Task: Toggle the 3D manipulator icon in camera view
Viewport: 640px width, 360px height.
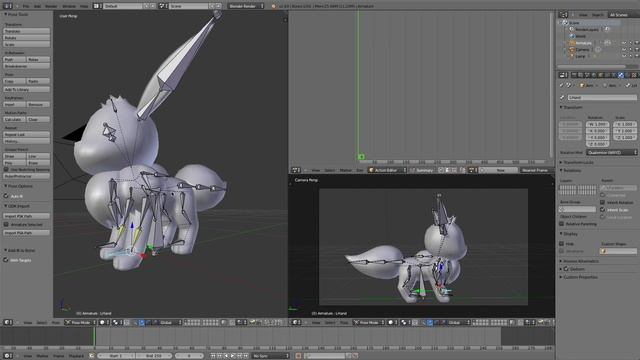Action: coord(429,322)
